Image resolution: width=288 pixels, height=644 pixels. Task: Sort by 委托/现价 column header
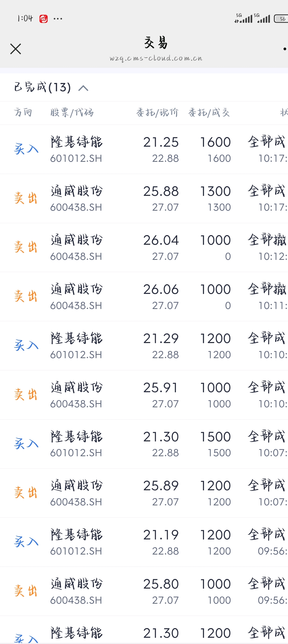(x=157, y=113)
